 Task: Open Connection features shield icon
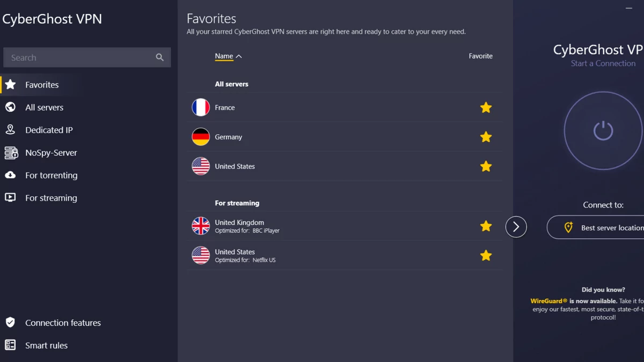coord(10,322)
